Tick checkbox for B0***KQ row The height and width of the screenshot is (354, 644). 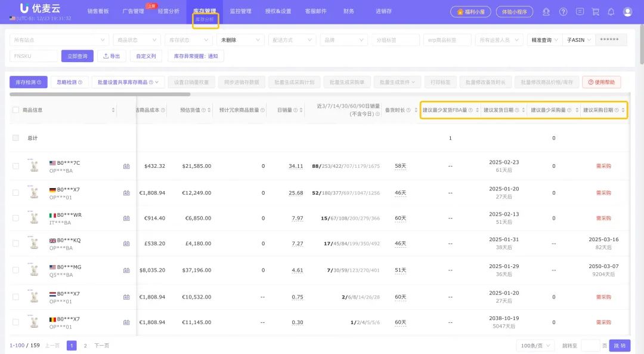click(16, 244)
